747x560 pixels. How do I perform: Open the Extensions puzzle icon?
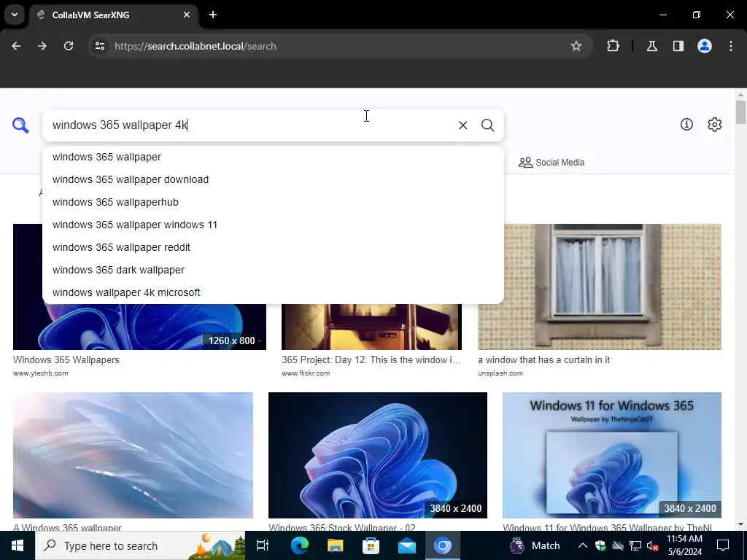[613, 46]
